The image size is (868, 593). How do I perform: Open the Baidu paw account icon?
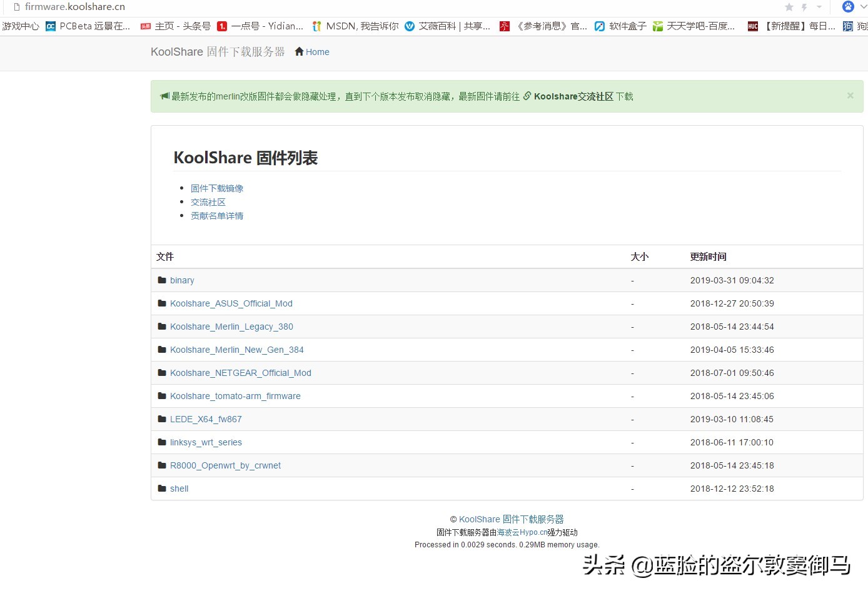tap(848, 7)
